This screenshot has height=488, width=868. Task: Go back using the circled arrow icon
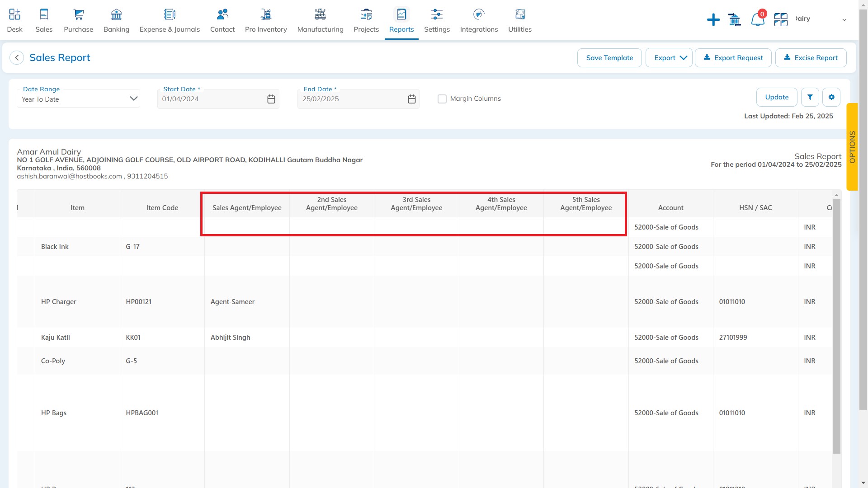(x=17, y=58)
